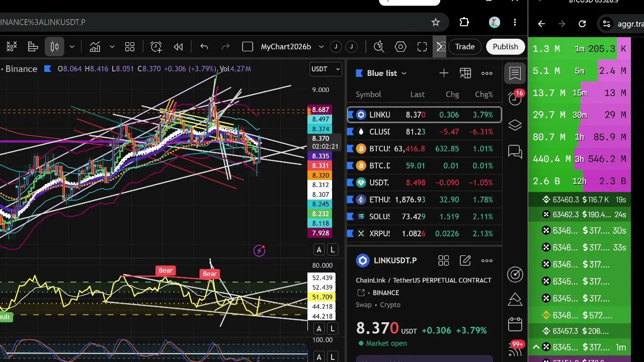Open the edit note icon beside LINKUSDT.P
The width and height of the screenshot is (644, 362).
(465, 260)
